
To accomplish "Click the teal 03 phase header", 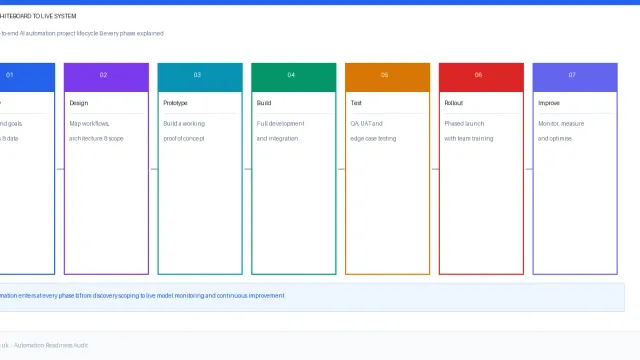I will tap(200, 77).
